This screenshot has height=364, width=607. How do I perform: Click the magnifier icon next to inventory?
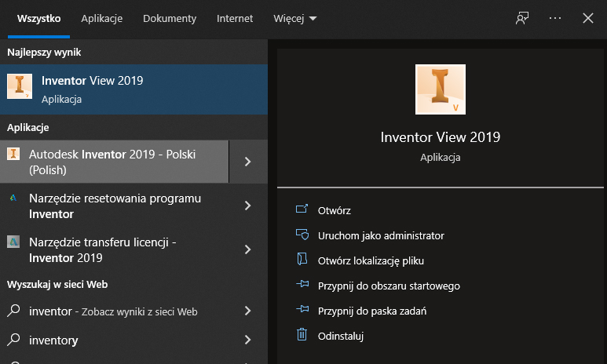tap(13, 339)
